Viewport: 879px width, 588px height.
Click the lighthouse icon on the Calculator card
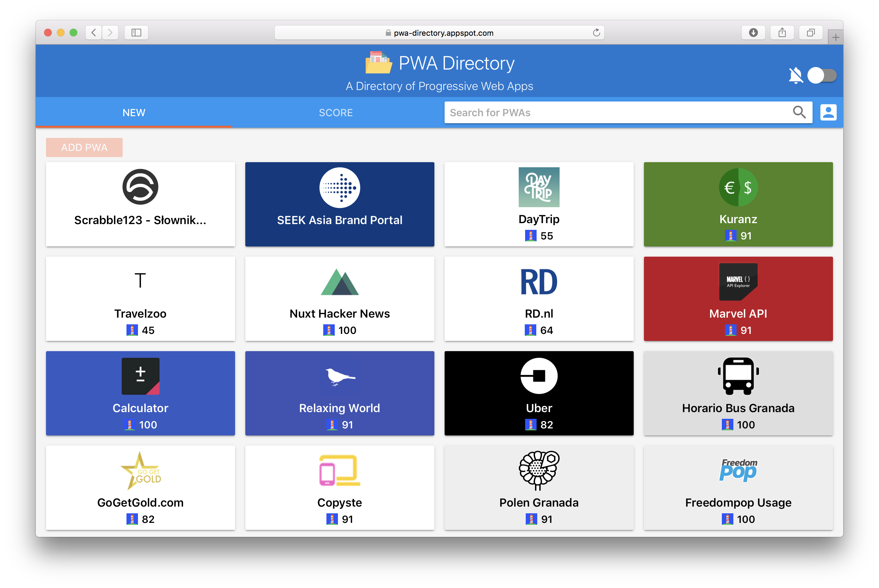click(129, 425)
